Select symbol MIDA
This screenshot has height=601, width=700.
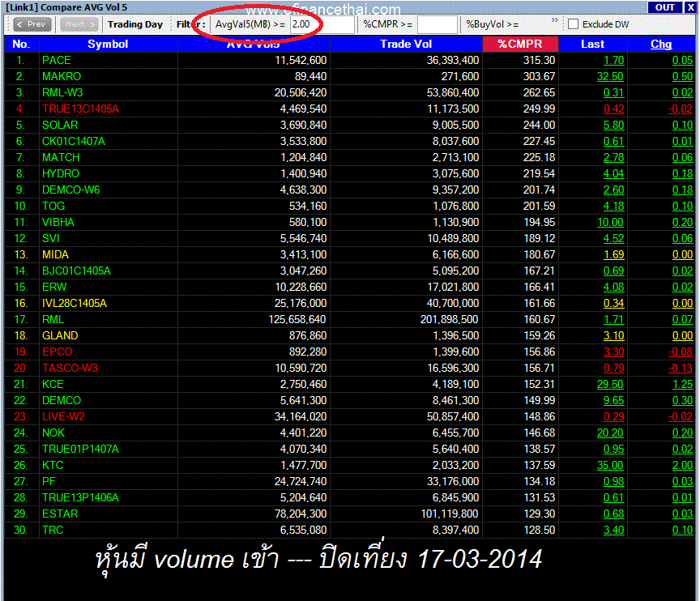click(x=55, y=255)
